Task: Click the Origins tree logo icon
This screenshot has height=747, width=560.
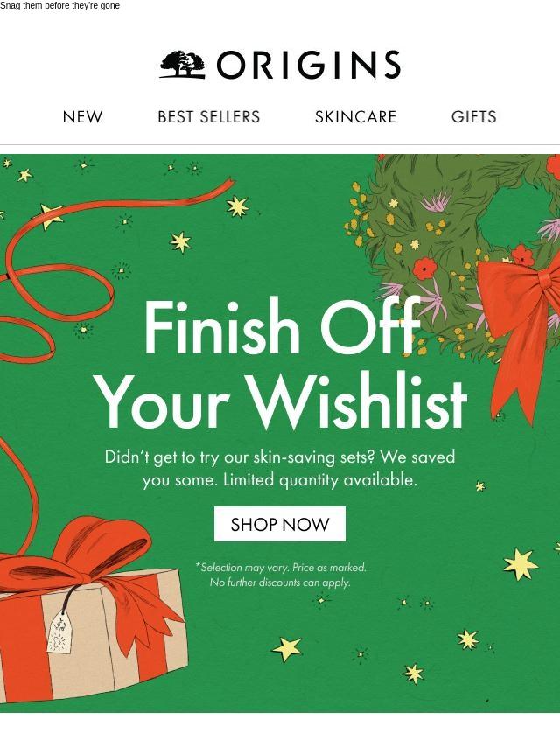Action: point(182,65)
